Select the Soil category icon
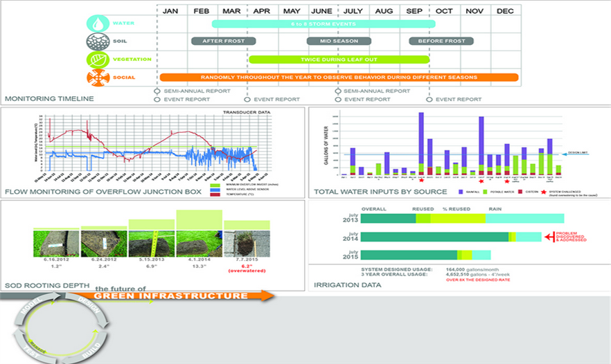Viewport: 611px width, 364px height. tap(96, 42)
